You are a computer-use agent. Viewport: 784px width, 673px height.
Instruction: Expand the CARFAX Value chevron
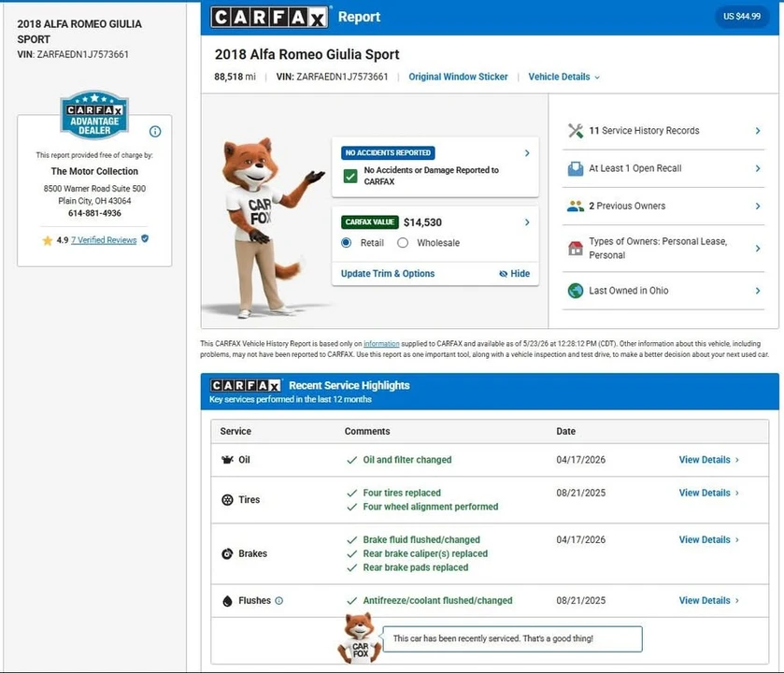tap(527, 222)
